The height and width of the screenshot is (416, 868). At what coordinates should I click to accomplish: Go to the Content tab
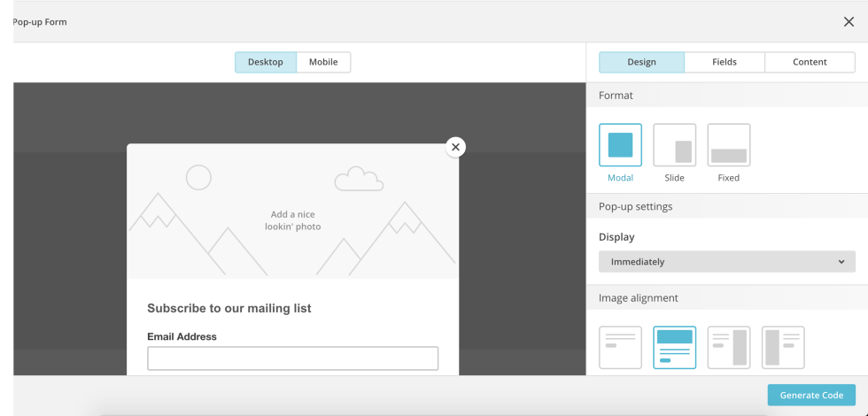810,62
